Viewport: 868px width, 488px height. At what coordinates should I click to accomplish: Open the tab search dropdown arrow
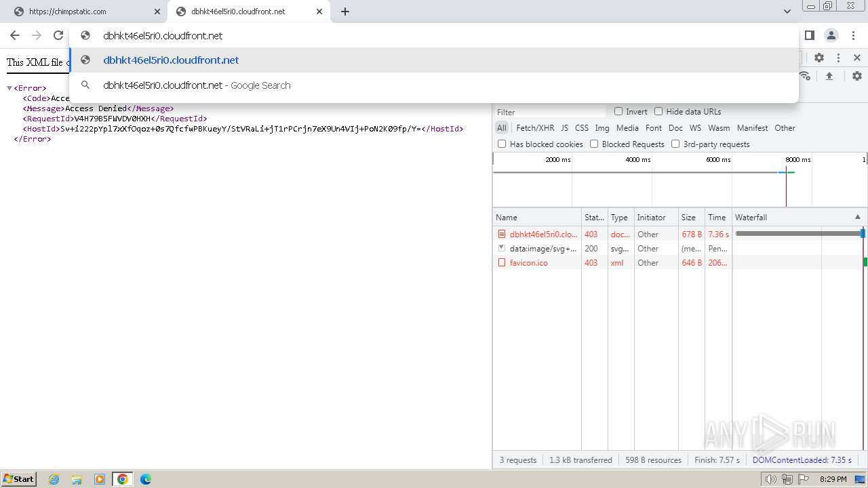pos(787,12)
